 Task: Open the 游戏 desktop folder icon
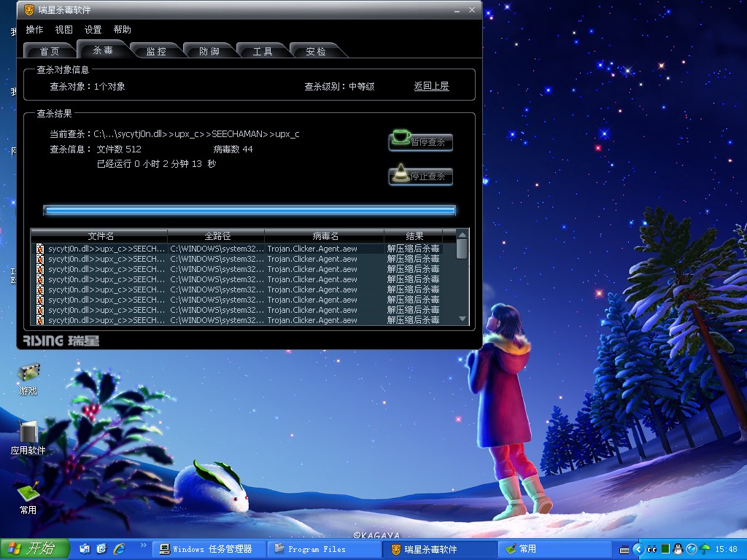click(x=28, y=373)
